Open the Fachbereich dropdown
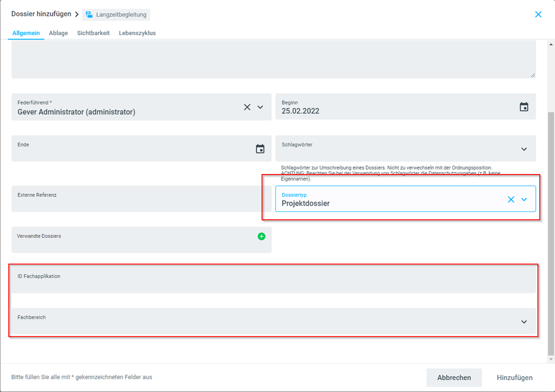The height and width of the screenshot is (392, 555). [x=524, y=322]
